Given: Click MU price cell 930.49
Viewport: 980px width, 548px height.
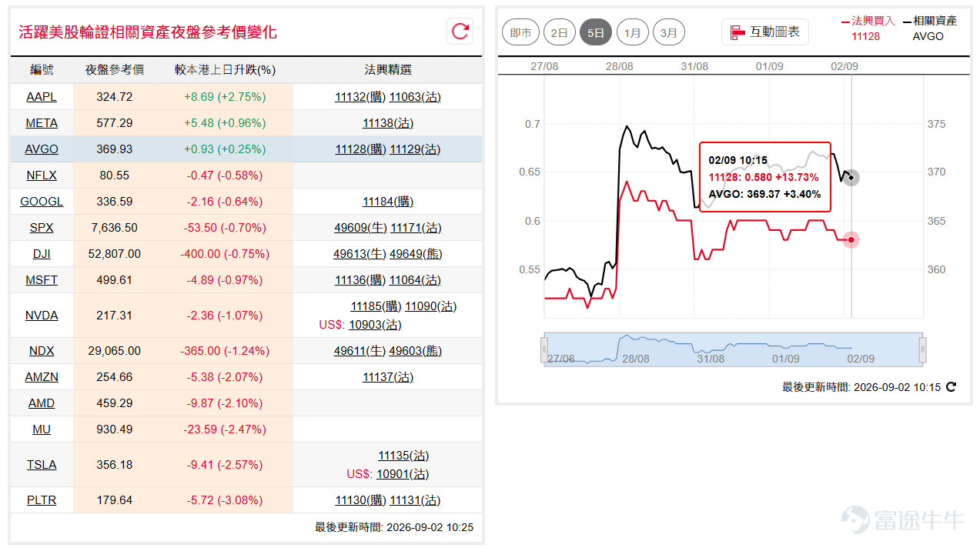Looking at the screenshot, I should point(115,429).
